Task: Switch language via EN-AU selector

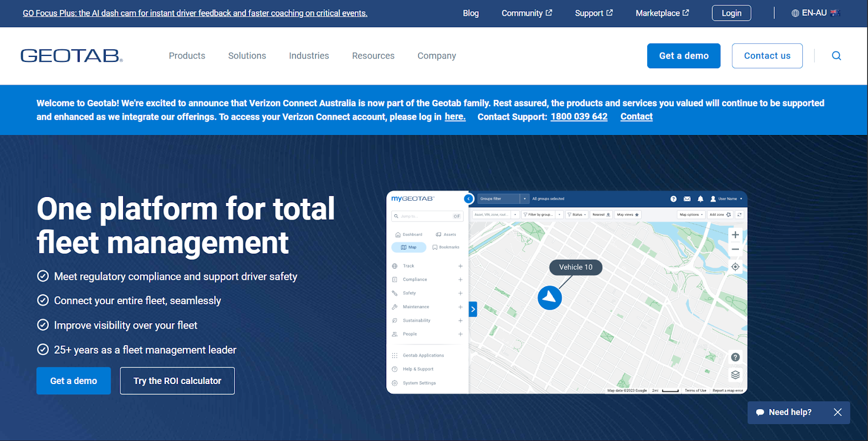Action: (x=816, y=13)
